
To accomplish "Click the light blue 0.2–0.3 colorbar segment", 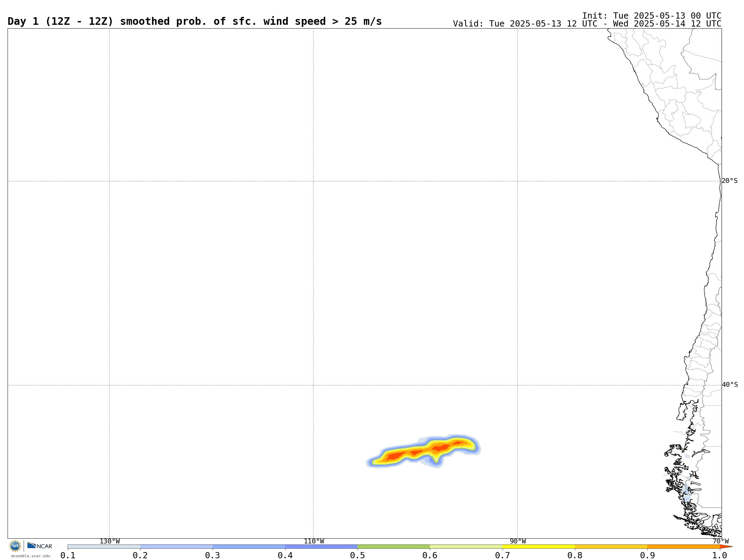I will [176, 547].
